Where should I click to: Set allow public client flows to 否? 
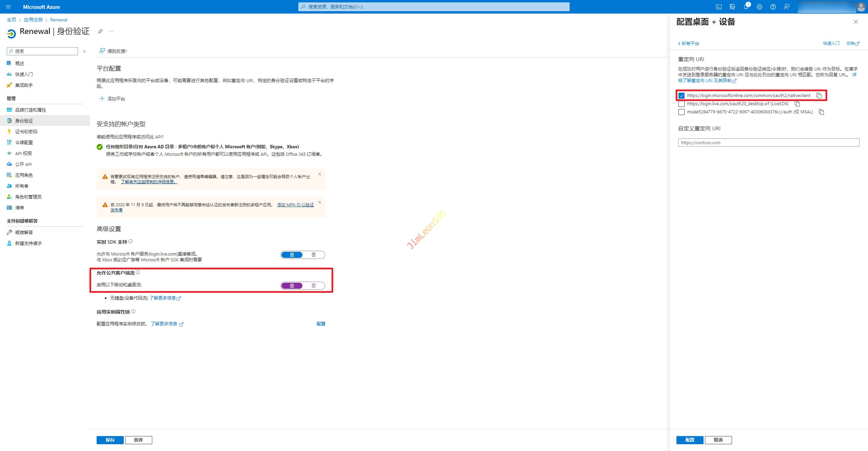[314, 286]
